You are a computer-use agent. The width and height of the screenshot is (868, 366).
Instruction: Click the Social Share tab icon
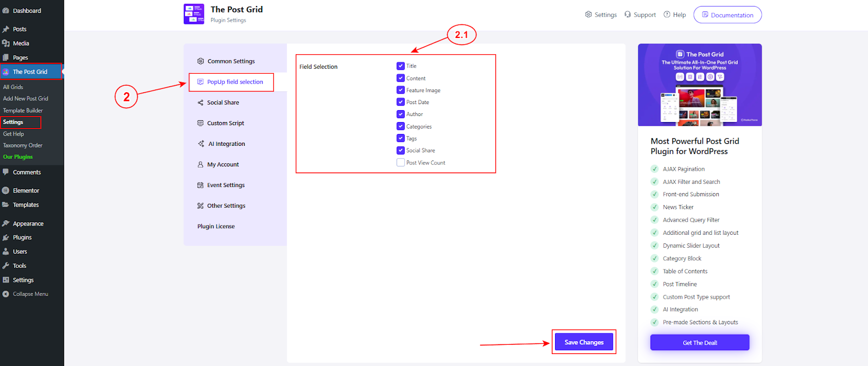pos(201,102)
